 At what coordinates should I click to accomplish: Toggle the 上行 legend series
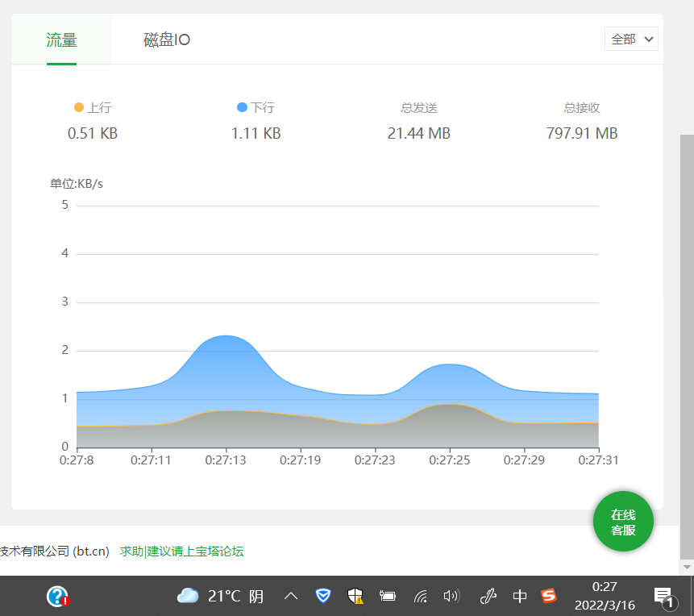point(93,107)
